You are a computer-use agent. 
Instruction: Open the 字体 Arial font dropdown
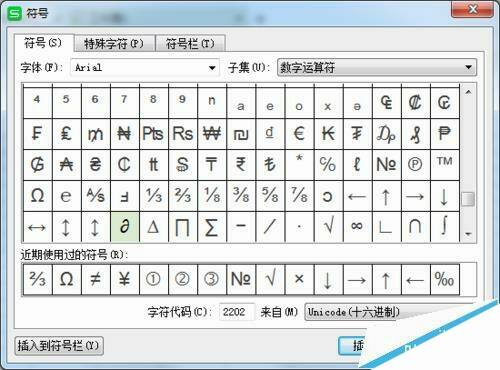[145, 68]
